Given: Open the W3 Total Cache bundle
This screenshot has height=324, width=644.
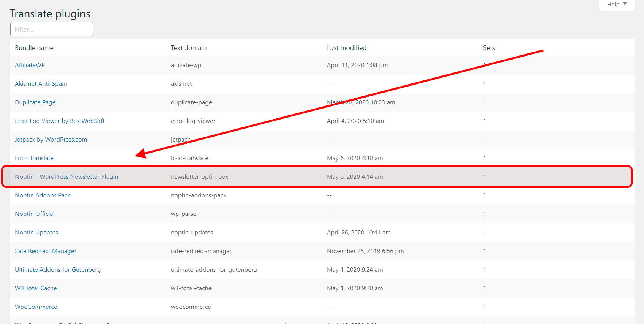Looking at the screenshot, I should click(36, 288).
